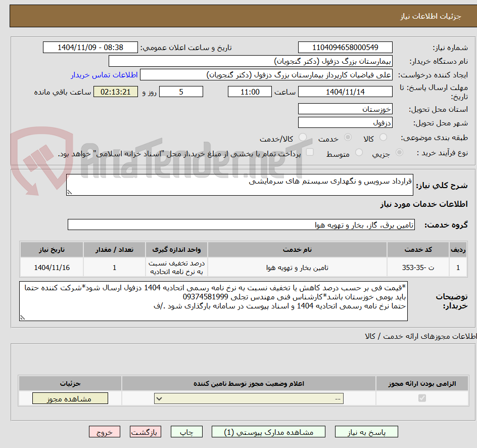The height and width of the screenshot is (448, 477).
Task: Click the کد خدمت column header
Action: 418,250
